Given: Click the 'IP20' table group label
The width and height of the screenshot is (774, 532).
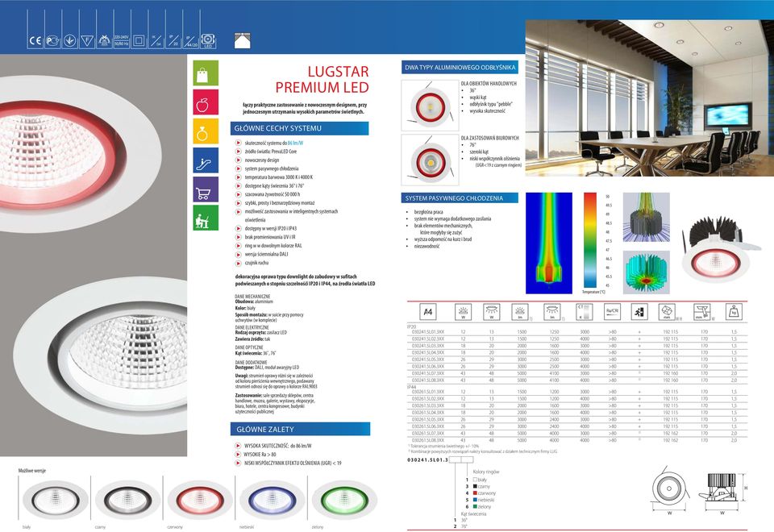Looking at the screenshot, I should point(412,326).
